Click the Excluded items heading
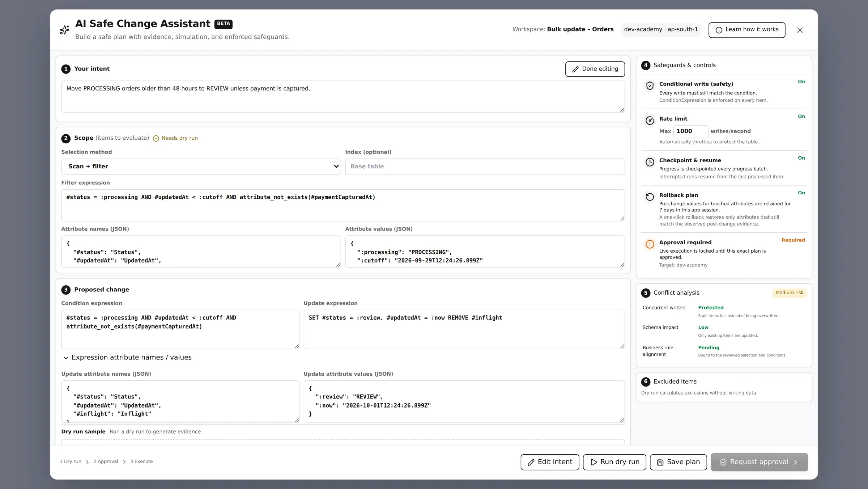868x489 pixels. tap(675, 381)
